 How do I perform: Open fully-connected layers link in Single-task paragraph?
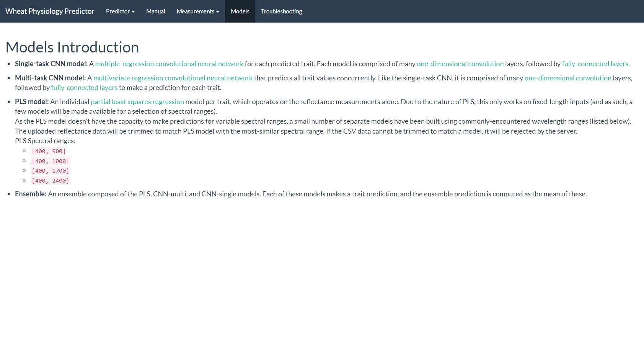595,64
